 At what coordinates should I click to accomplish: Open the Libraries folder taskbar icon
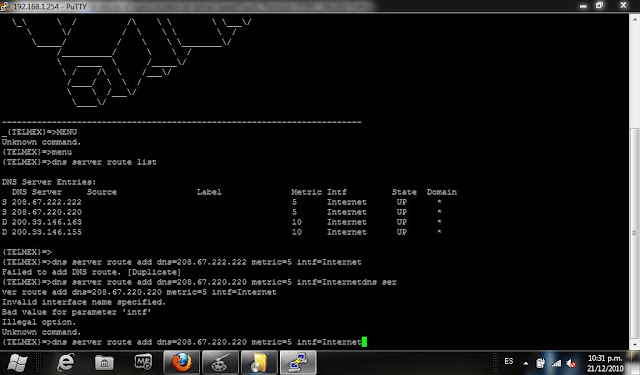[104, 362]
